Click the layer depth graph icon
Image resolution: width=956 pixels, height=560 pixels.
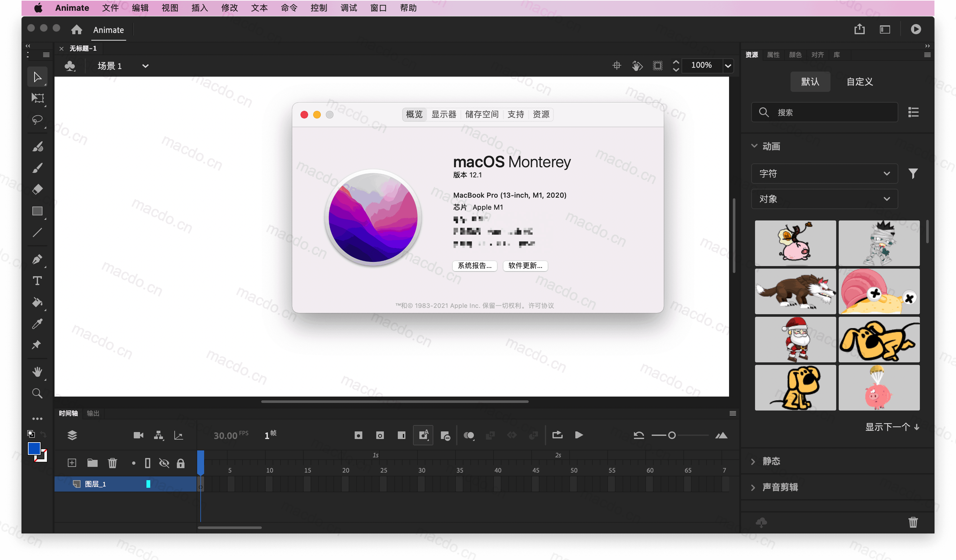tap(179, 435)
